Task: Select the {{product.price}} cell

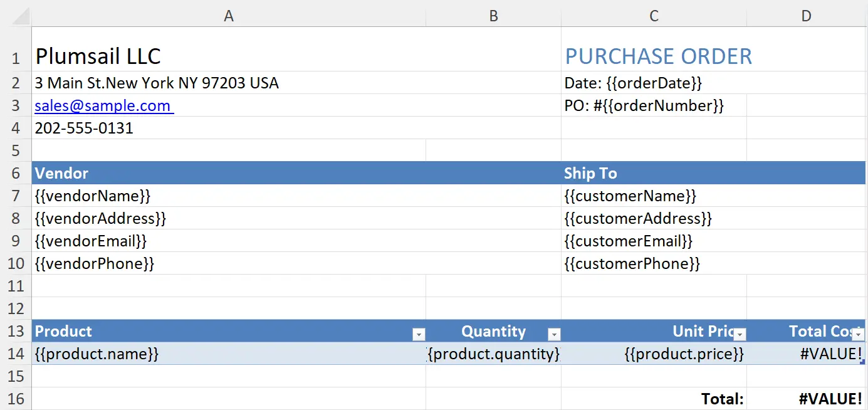Action: click(654, 354)
